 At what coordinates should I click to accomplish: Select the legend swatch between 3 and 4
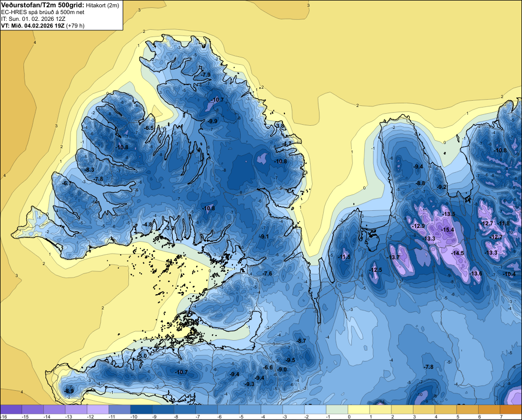click(424, 410)
